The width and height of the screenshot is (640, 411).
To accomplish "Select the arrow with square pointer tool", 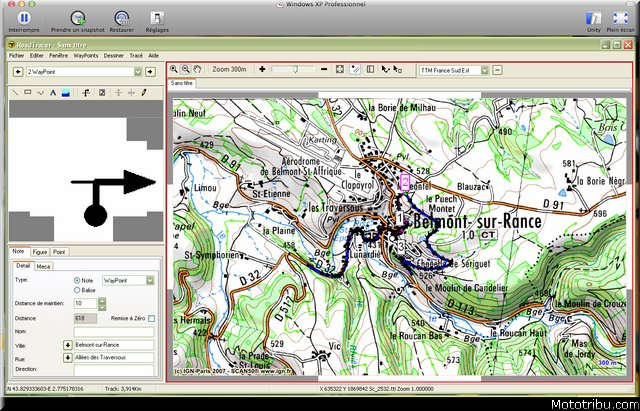I will (x=398, y=69).
